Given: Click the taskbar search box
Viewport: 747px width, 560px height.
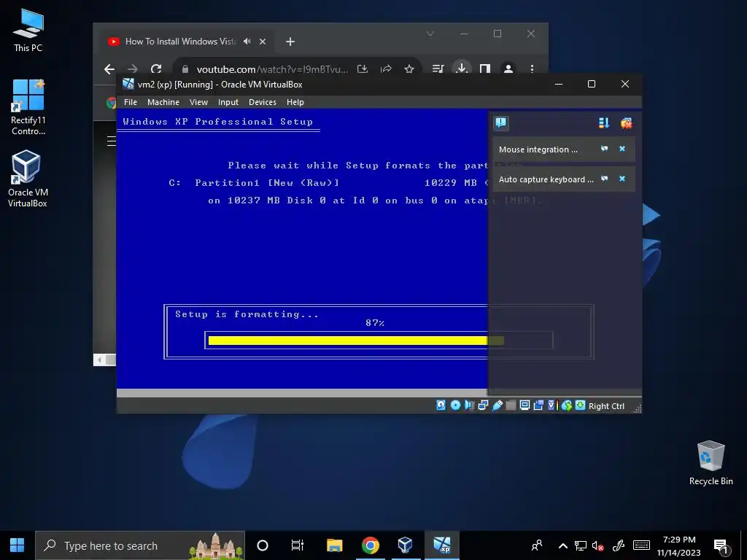Looking at the screenshot, I should point(140,545).
